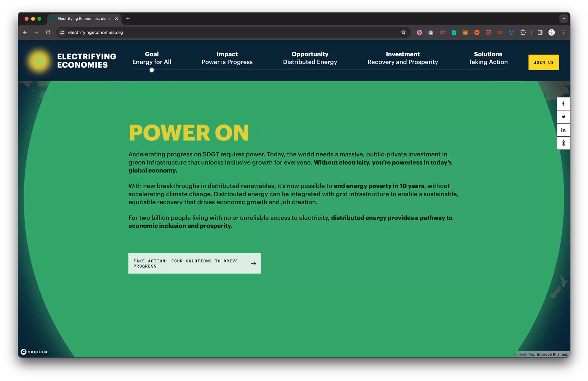Bookmark page with star icon
This screenshot has width=588, height=381.
(403, 32)
